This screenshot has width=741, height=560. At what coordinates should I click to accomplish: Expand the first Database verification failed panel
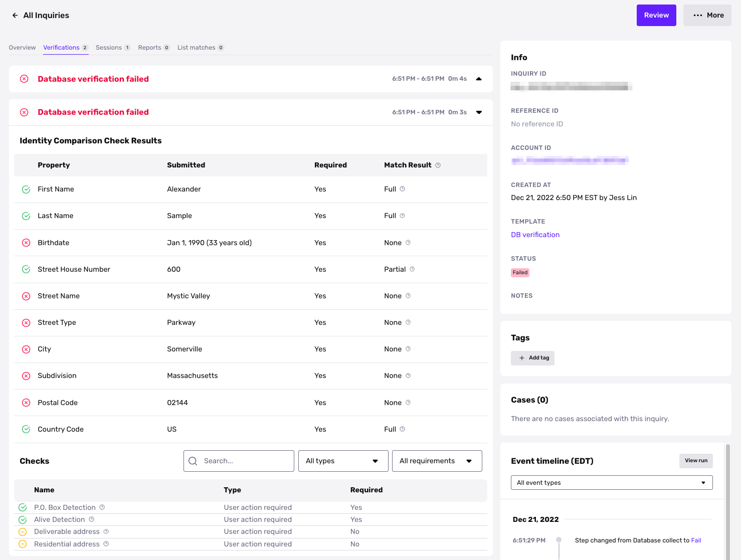(479, 79)
